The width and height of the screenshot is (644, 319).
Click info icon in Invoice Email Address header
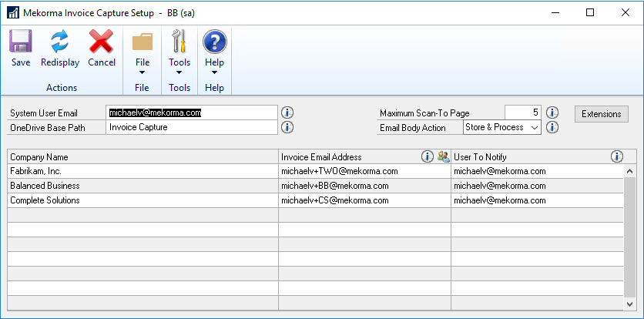(x=428, y=156)
